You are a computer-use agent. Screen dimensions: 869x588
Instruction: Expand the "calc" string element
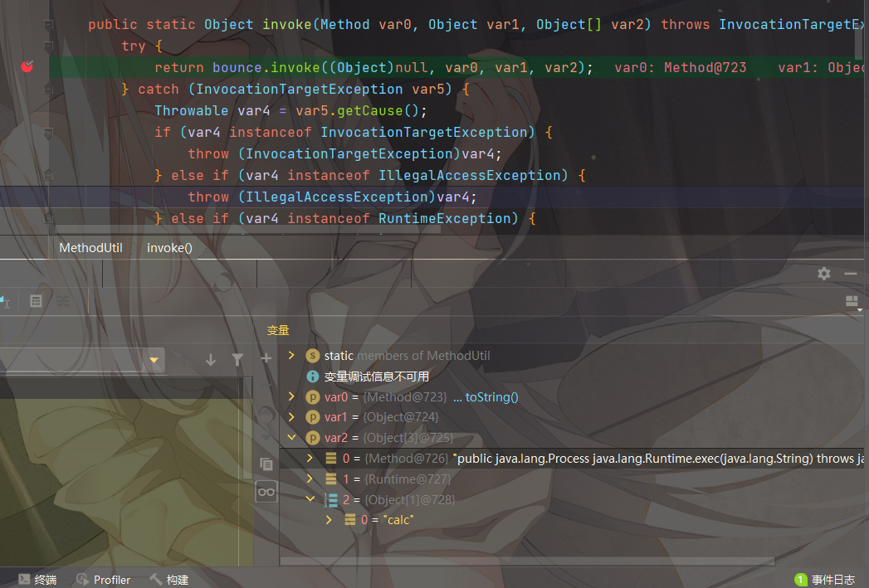pos(329,519)
